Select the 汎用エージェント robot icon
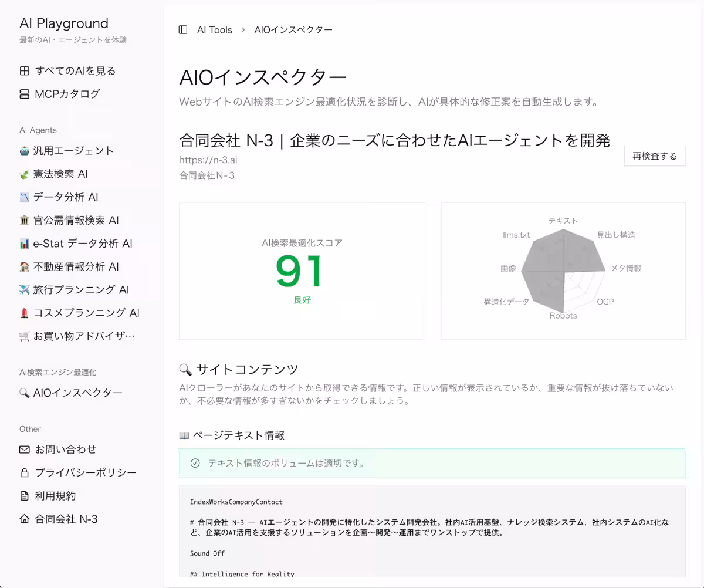 coord(23,151)
